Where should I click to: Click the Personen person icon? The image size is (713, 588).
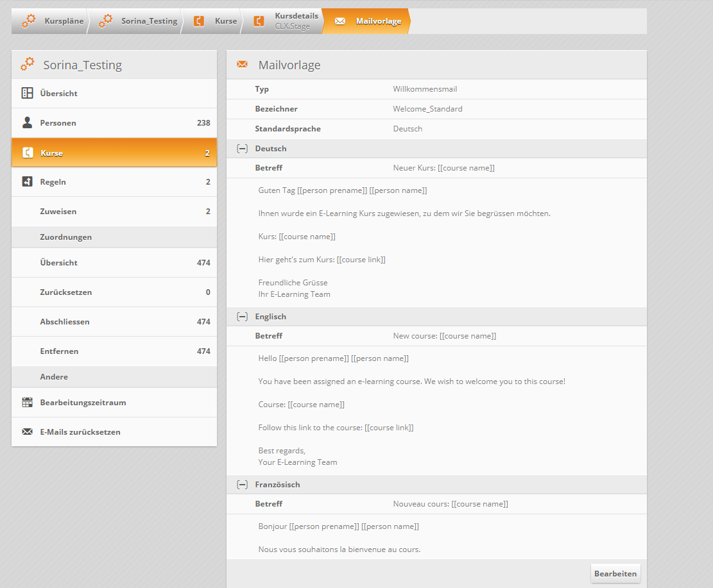point(27,123)
